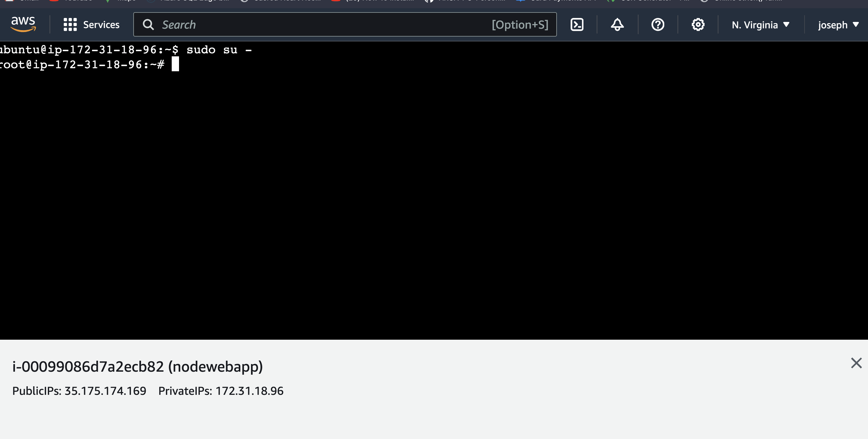Image resolution: width=868 pixels, height=439 pixels.
Task: Open the Services grid menu icon
Action: [x=70, y=25]
